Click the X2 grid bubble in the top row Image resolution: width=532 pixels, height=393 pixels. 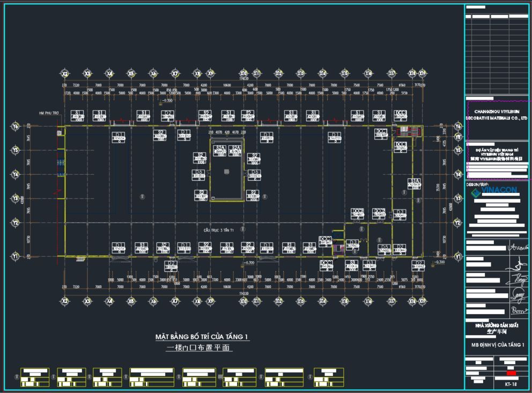pyautogui.click(x=65, y=73)
